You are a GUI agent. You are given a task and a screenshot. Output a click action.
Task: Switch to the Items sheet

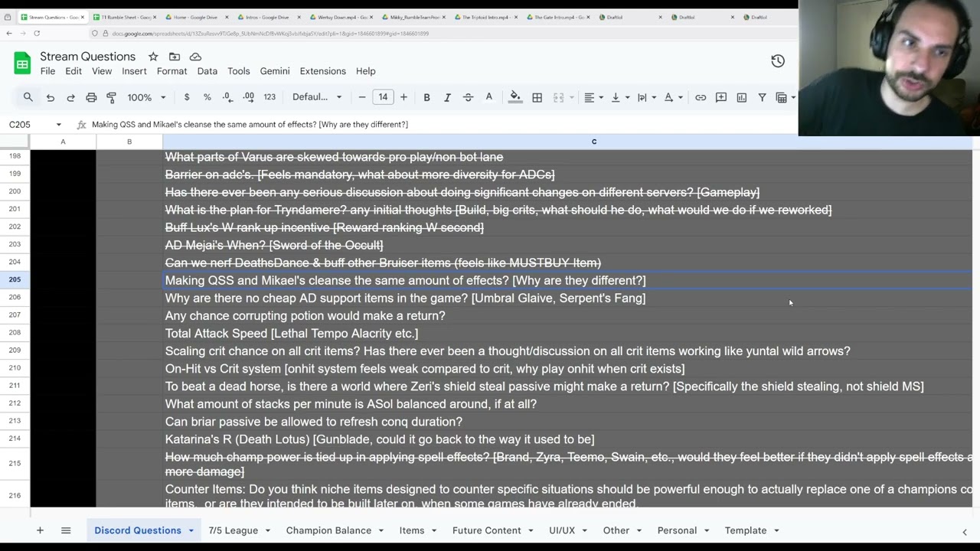[412, 530]
